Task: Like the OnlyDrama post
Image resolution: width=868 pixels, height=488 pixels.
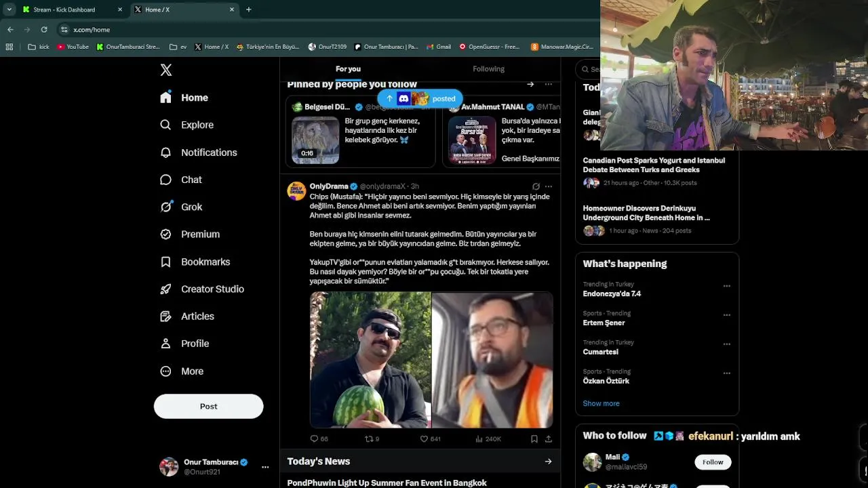Action: (x=430, y=439)
